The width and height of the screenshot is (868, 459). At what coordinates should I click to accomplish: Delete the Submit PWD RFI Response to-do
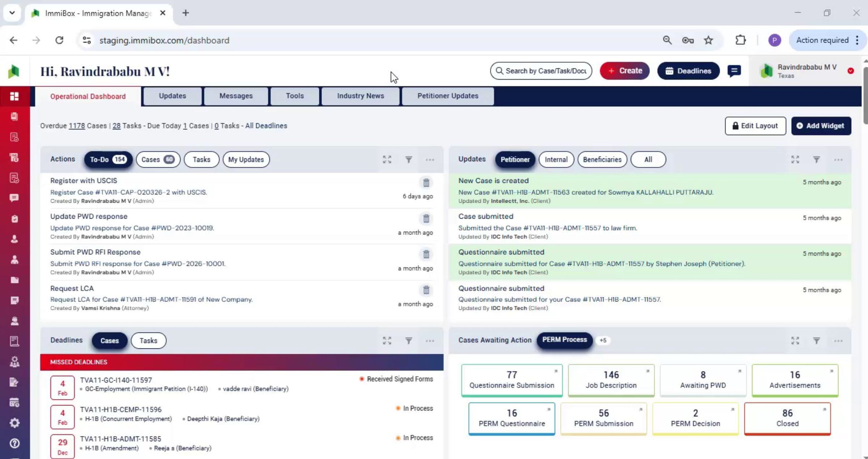426,254
